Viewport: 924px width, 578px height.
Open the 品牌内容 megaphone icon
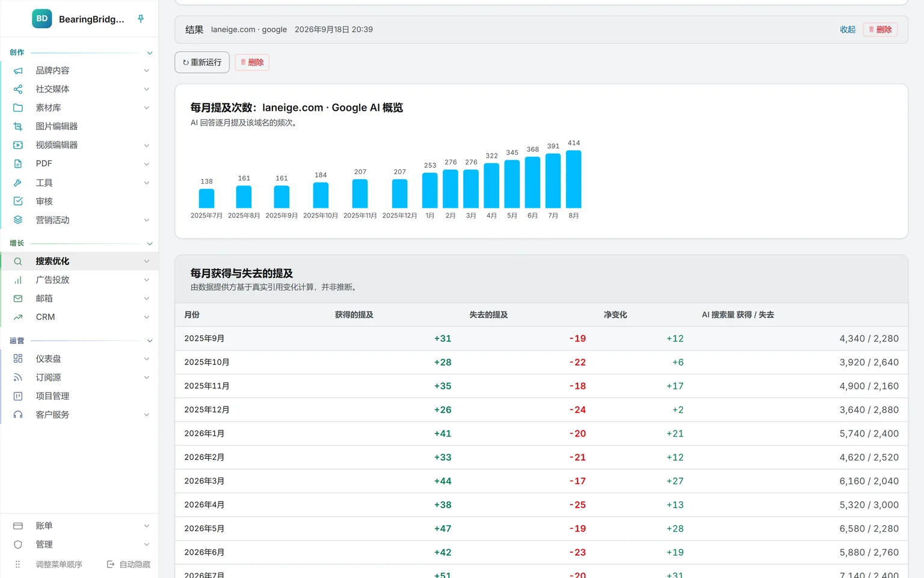(x=18, y=70)
